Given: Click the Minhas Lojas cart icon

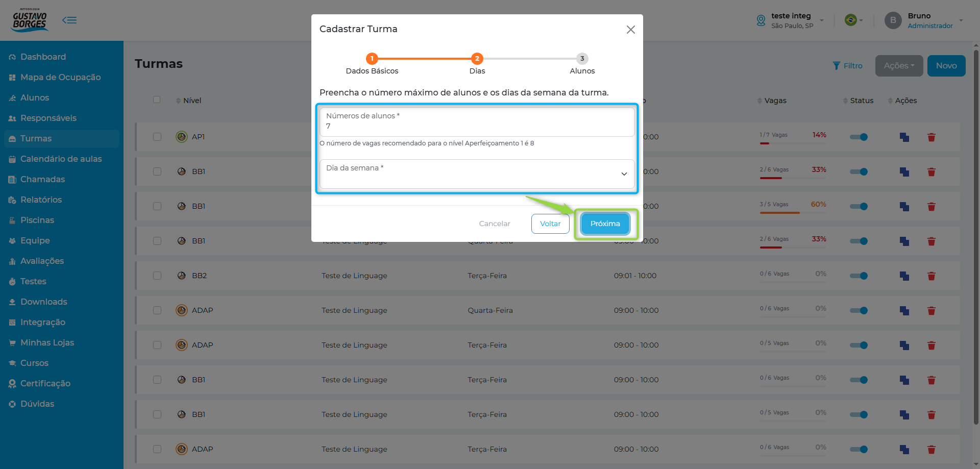Looking at the screenshot, I should 12,343.
